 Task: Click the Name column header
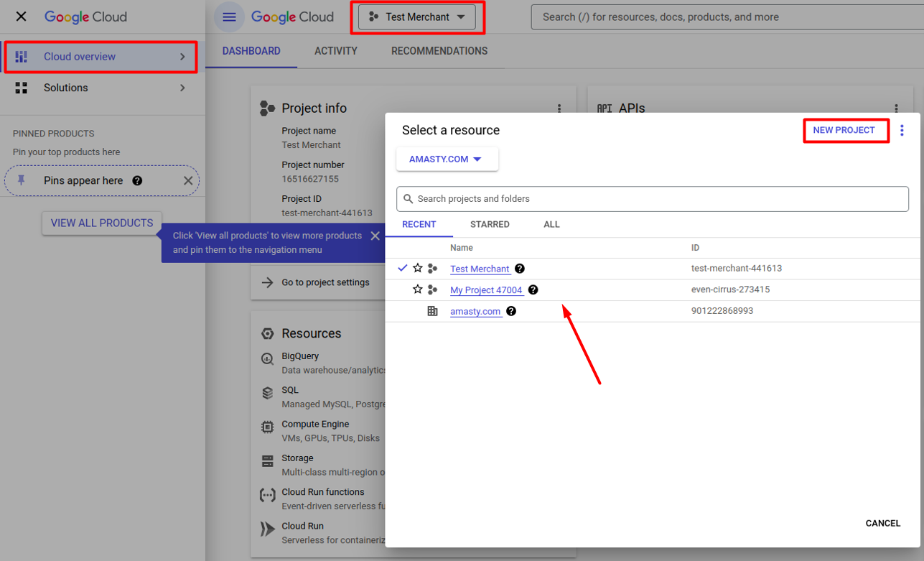click(x=462, y=248)
